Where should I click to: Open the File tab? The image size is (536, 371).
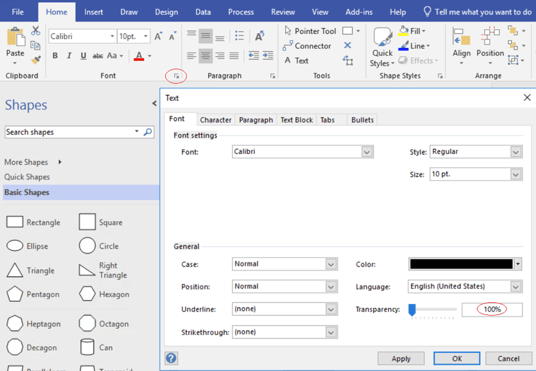[x=18, y=12]
